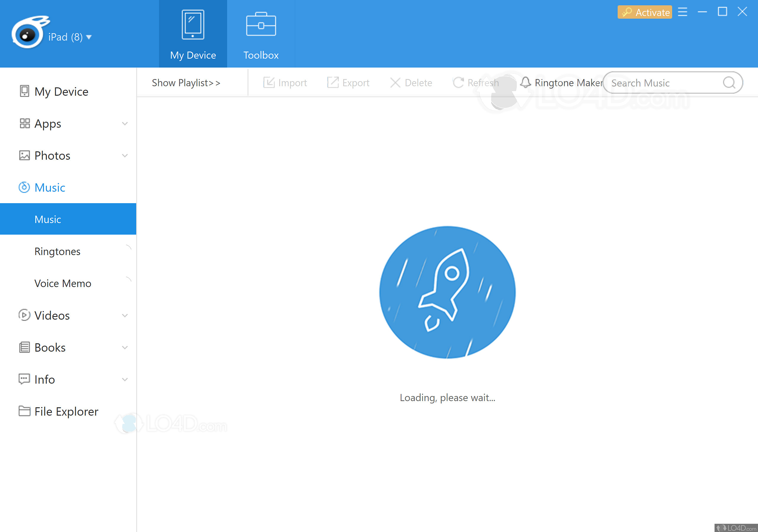Image resolution: width=758 pixels, height=532 pixels.
Task: Click the hamburger menu icon top right
Action: click(682, 12)
